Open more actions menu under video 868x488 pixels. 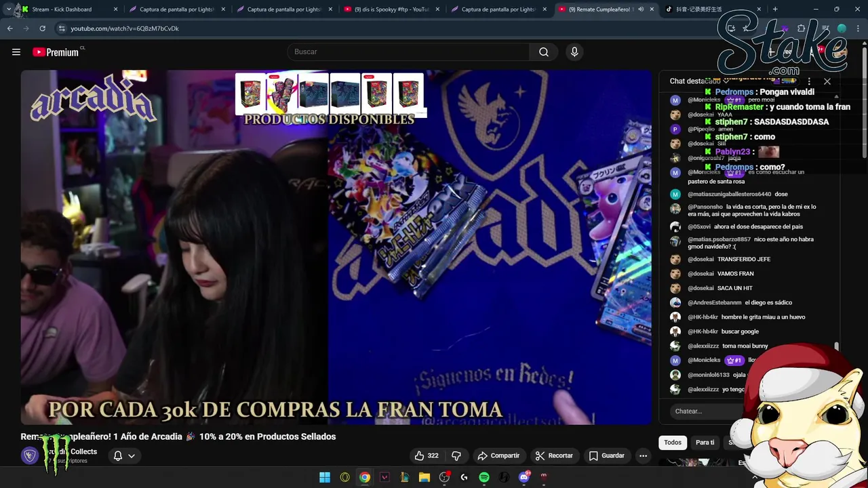643,455
